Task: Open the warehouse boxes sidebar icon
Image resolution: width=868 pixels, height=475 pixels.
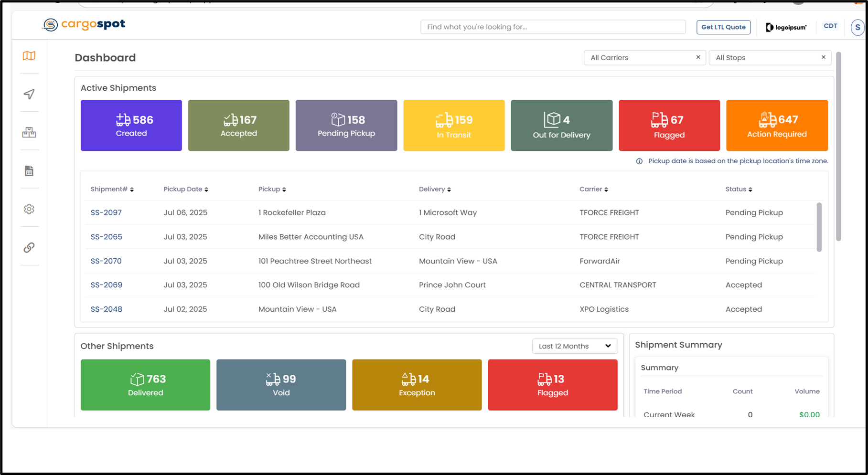Action: (x=29, y=132)
